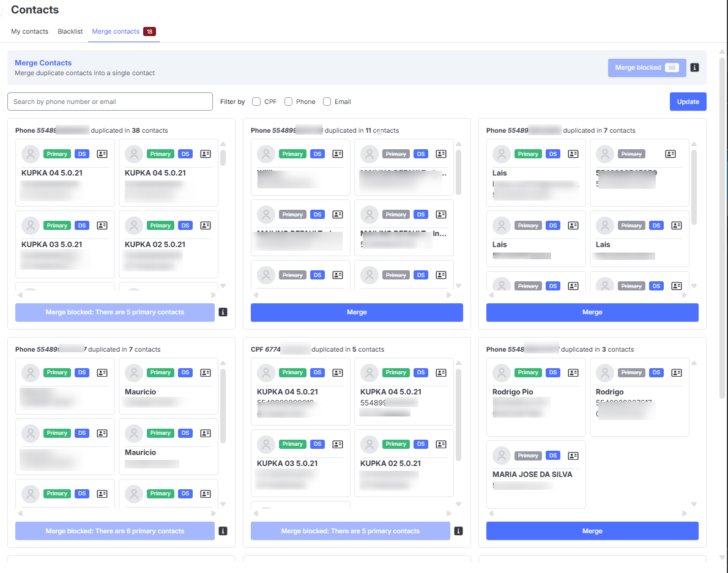728x573 pixels.
Task: Check the Email filter checkbox
Action: (327, 102)
